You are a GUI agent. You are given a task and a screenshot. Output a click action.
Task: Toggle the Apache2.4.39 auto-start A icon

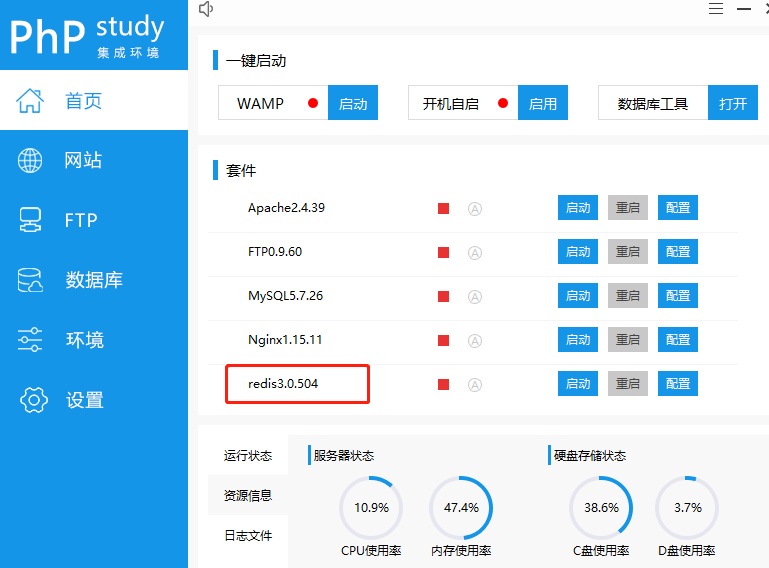(475, 209)
